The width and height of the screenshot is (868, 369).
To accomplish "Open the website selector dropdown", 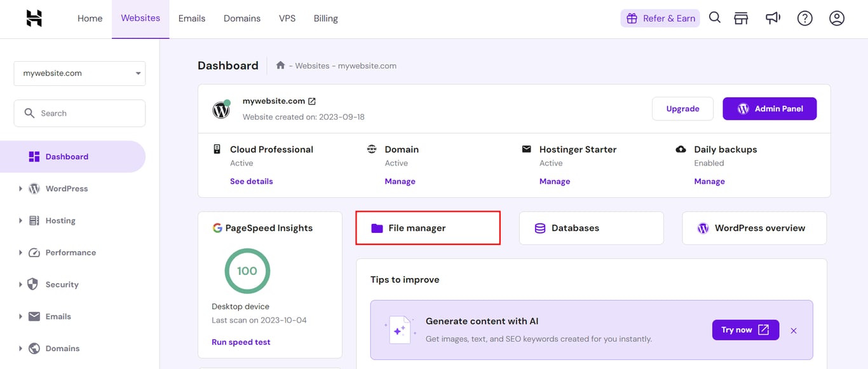I will click(x=79, y=73).
